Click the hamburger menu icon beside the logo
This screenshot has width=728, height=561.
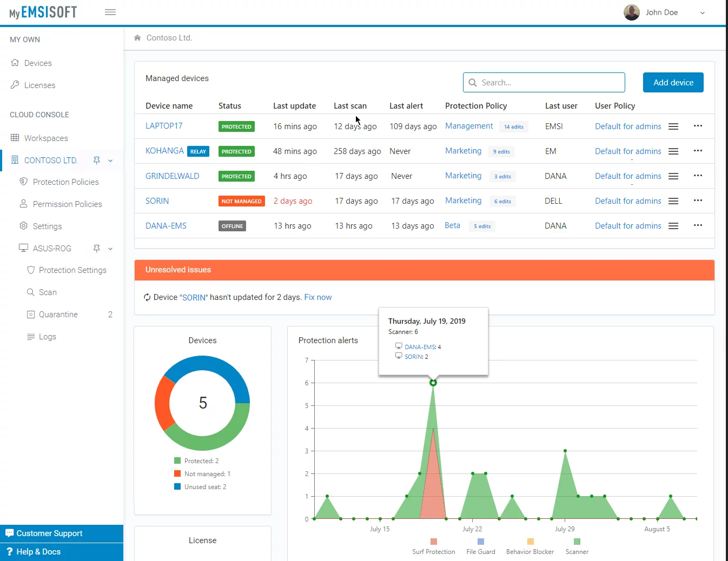pyautogui.click(x=110, y=12)
